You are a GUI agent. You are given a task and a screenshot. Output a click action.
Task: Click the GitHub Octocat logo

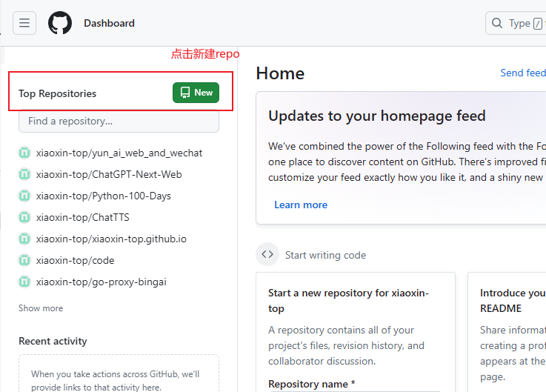pos(60,23)
